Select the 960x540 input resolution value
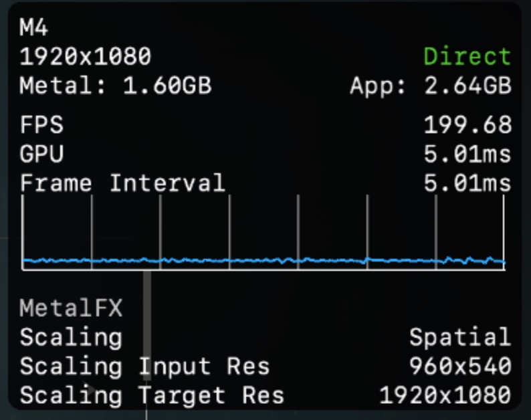 point(460,366)
